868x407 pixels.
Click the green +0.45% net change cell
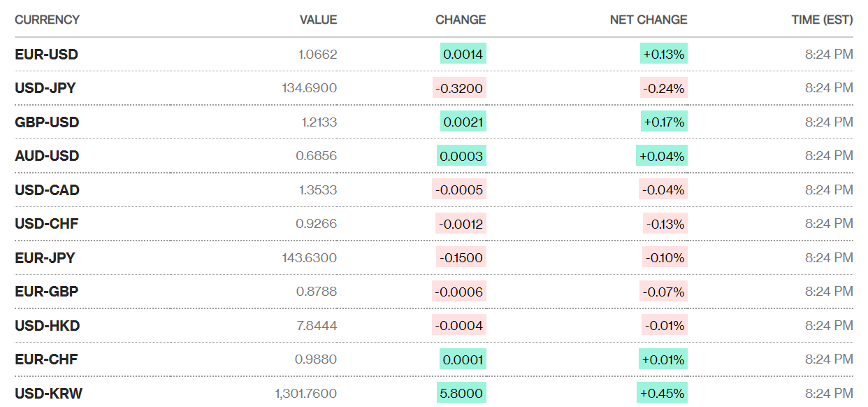point(662,393)
